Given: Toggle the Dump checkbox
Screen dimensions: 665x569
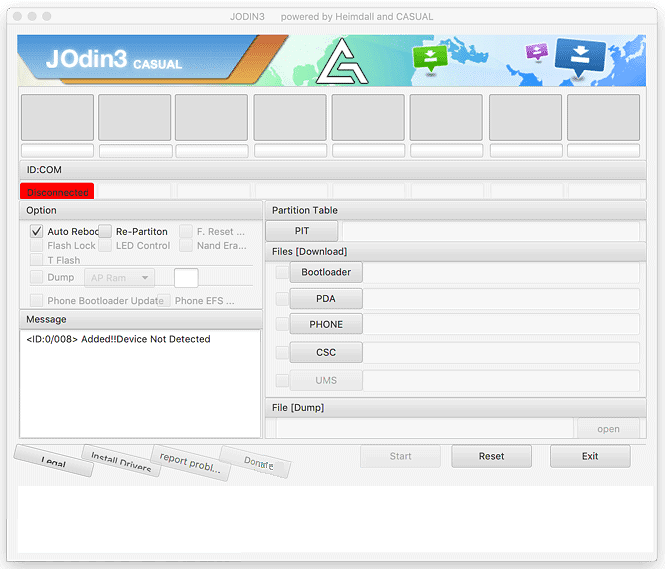Looking at the screenshot, I should pos(36,277).
